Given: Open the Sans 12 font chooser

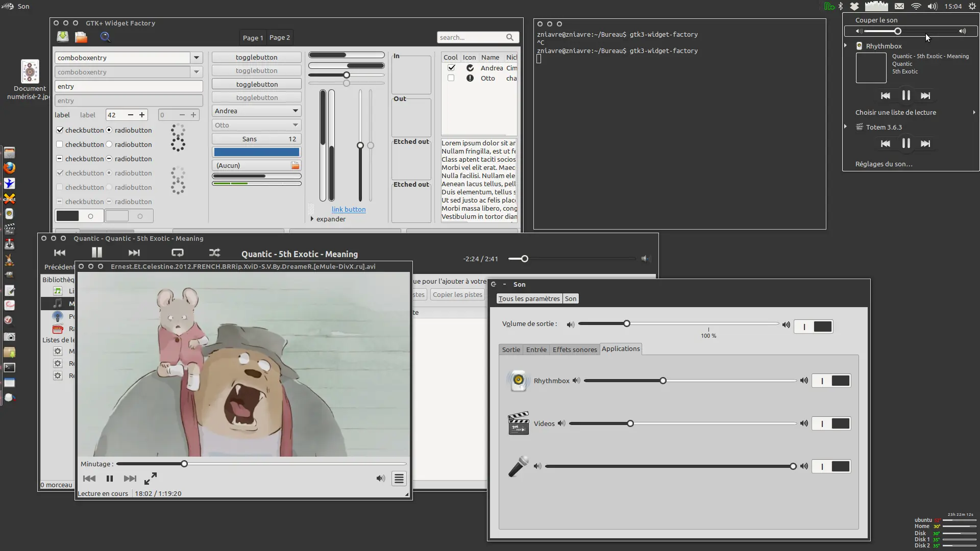Looking at the screenshot, I should tap(256, 139).
